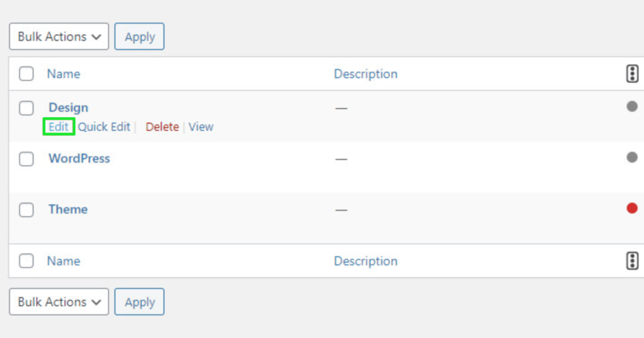Click the top Apply button
644x338 pixels.
pyautogui.click(x=139, y=37)
